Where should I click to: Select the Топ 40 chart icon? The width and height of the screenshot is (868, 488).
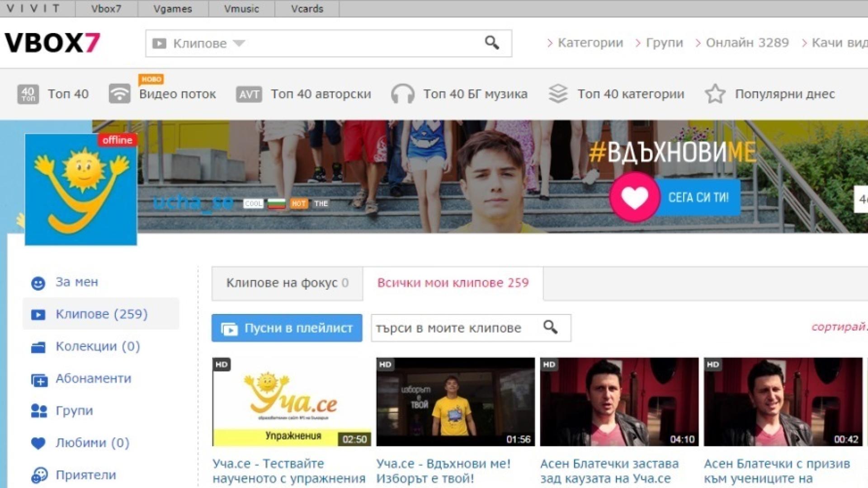click(28, 94)
